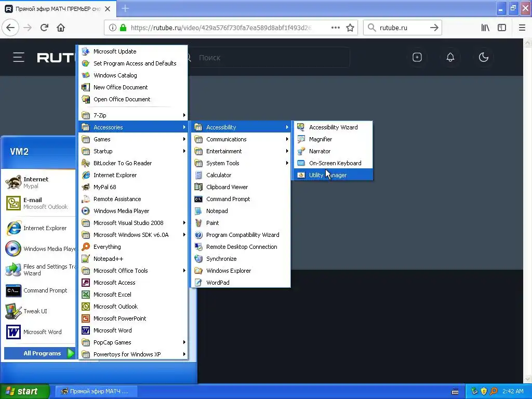
Task: Click the Windows Media Player icon in All Programs
Action: pyautogui.click(x=86, y=211)
